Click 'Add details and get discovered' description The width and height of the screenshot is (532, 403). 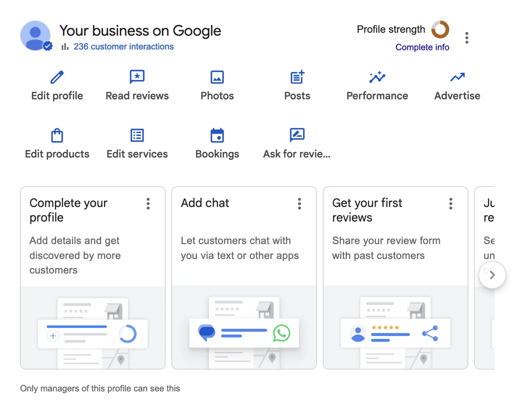(x=75, y=255)
